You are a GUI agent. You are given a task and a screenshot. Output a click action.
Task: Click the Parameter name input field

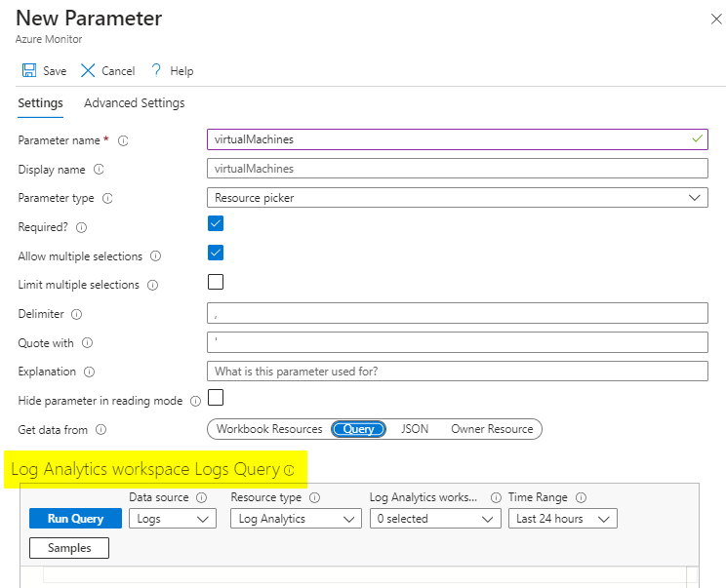(x=458, y=139)
